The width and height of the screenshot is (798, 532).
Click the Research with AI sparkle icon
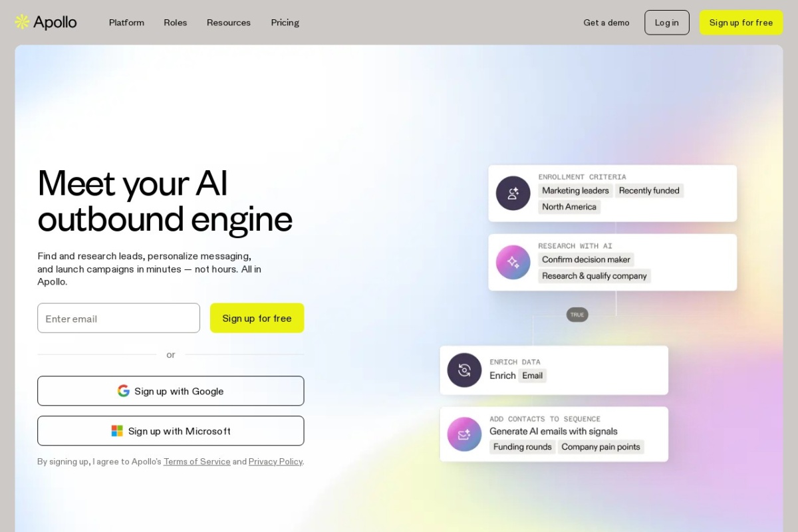(x=513, y=262)
